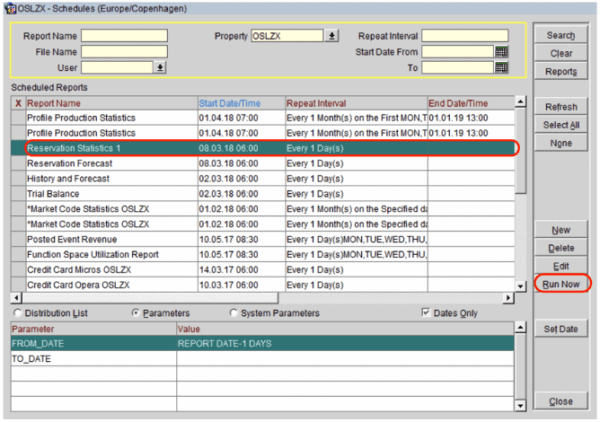Mark the X box for Trial Balance row
This screenshot has height=422, width=600.
pyautogui.click(x=18, y=194)
